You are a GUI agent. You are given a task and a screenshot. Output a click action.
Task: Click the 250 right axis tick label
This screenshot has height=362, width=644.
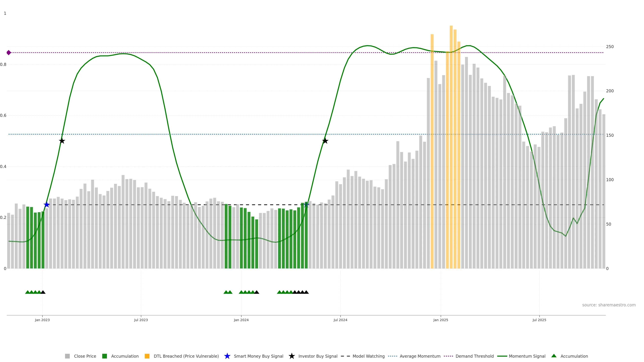click(x=610, y=47)
